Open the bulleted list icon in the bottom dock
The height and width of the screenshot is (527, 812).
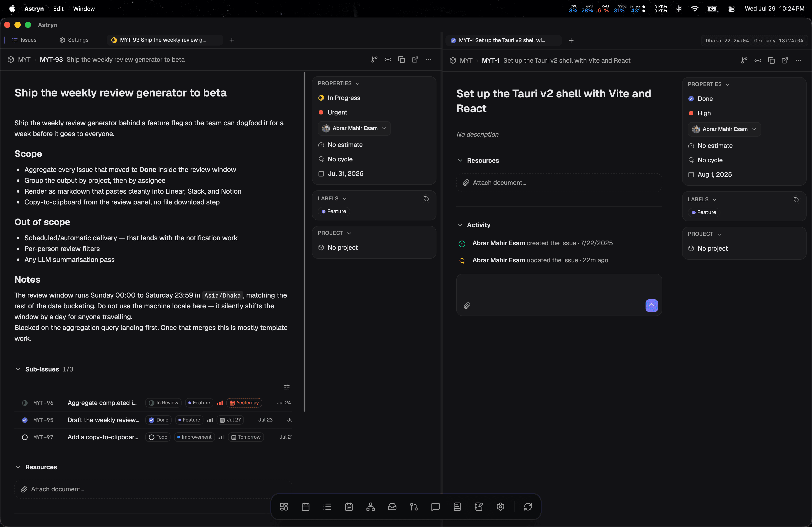[327, 506]
